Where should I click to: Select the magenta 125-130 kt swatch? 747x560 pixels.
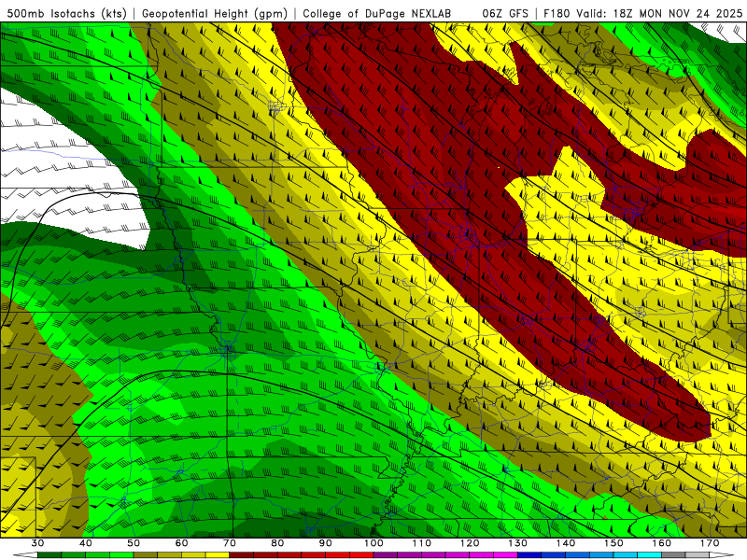(x=506, y=555)
